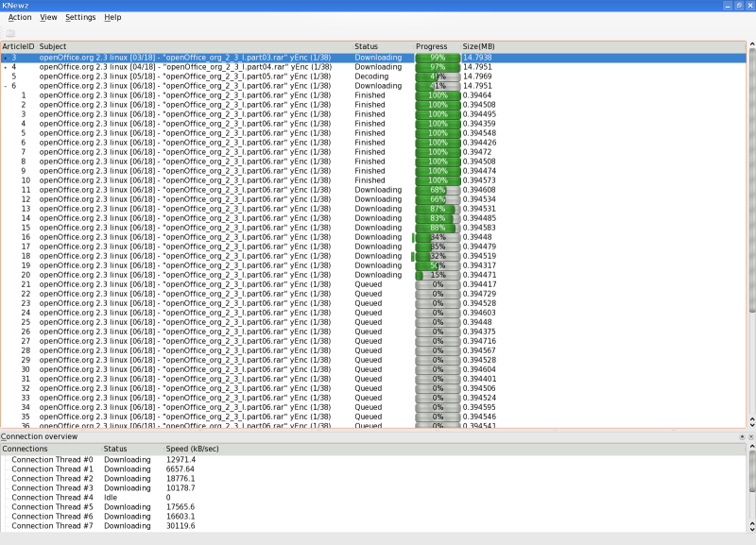The height and width of the screenshot is (545, 756).
Task: Click size value 14.7938
Action: point(477,58)
